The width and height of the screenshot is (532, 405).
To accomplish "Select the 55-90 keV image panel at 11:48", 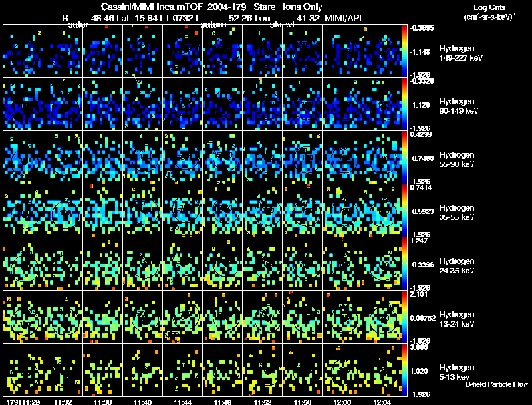I will (223, 158).
